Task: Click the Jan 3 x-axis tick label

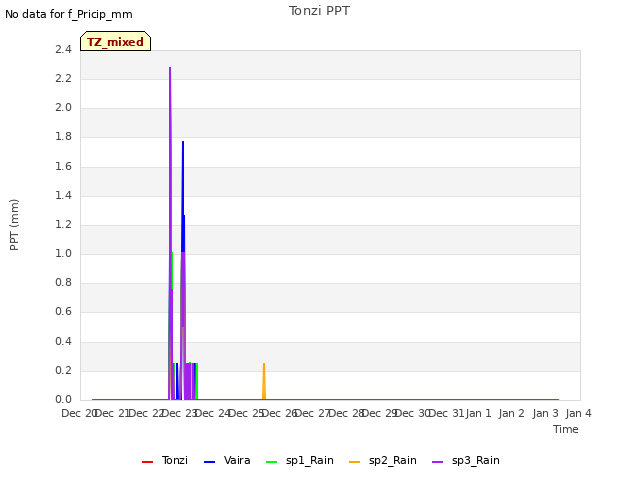Action: 545,413
